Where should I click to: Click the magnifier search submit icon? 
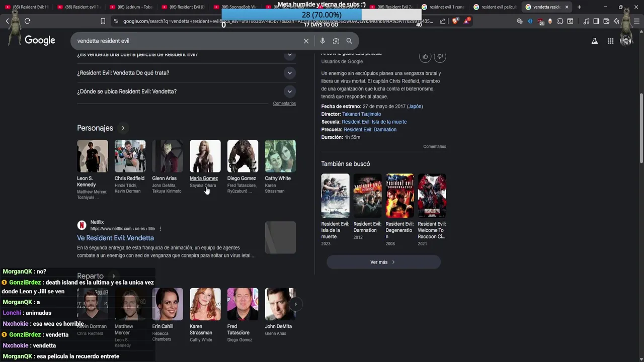[349, 41]
